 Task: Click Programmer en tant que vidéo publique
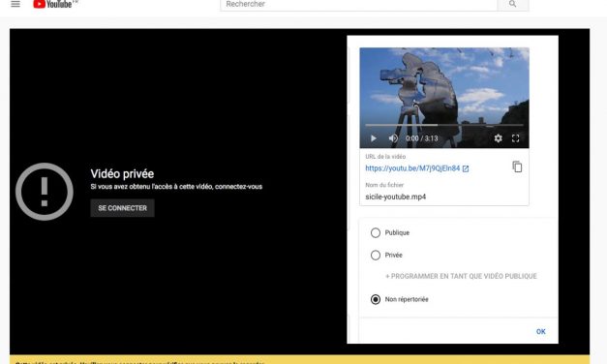coord(461,276)
